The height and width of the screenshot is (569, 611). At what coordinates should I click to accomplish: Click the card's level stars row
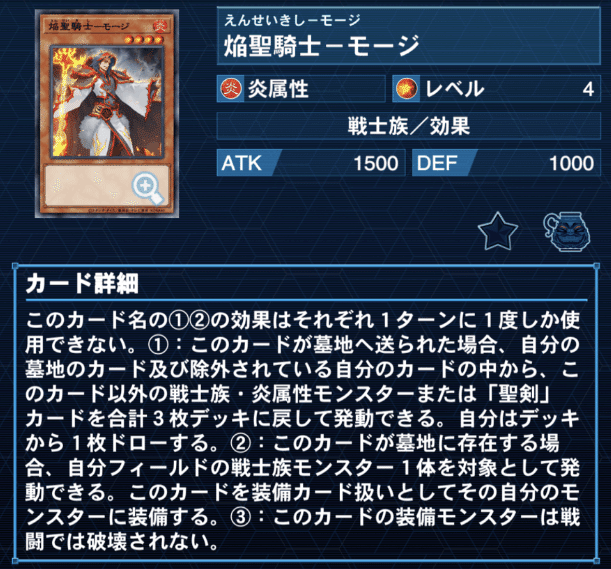pyautogui.click(x=143, y=39)
